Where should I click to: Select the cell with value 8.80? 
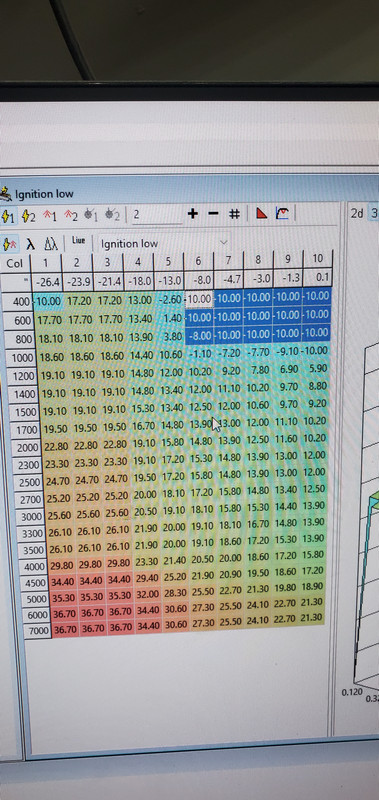[x=317, y=387]
